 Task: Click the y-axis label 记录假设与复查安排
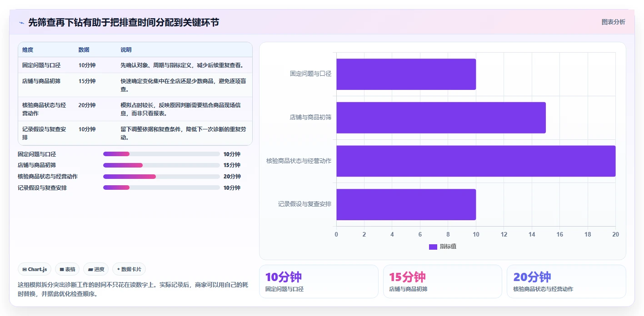click(x=305, y=204)
